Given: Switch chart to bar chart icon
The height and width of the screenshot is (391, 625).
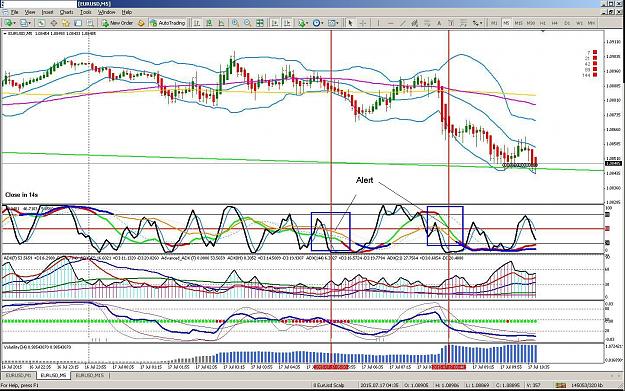Looking at the screenshot, I should (197, 23).
